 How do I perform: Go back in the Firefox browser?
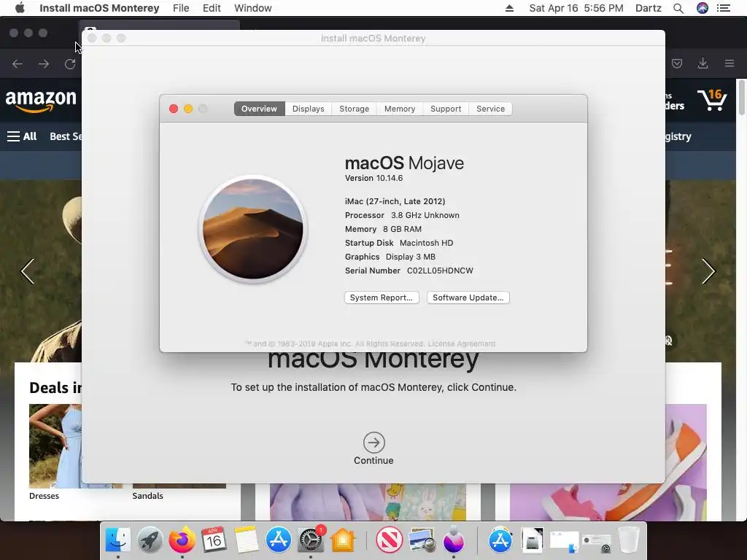pyautogui.click(x=18, y=64)
